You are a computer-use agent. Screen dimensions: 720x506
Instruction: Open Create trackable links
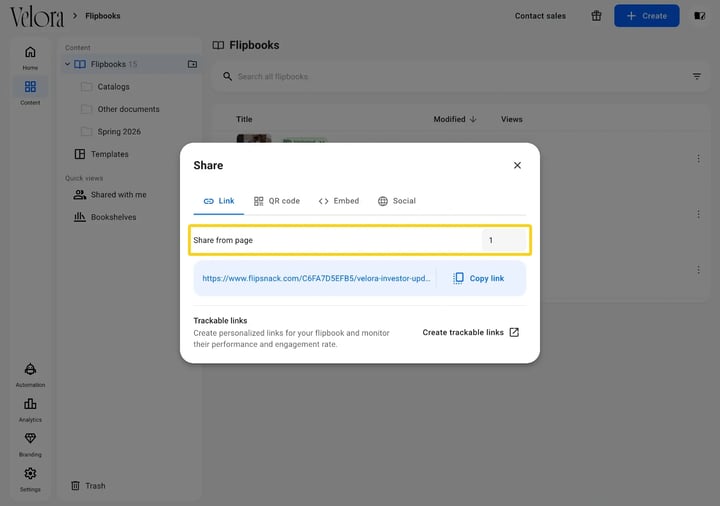[471, 332]
